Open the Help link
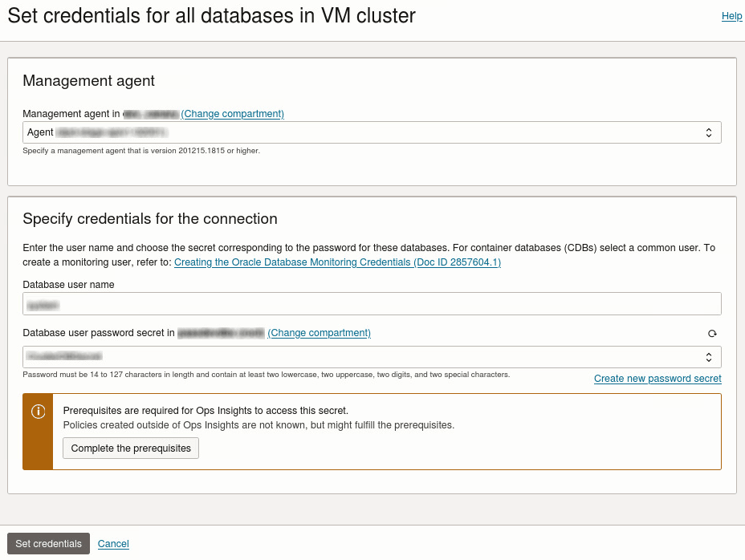Image resolution: width=745 pixels, height=560 pixels. point(731,15)
